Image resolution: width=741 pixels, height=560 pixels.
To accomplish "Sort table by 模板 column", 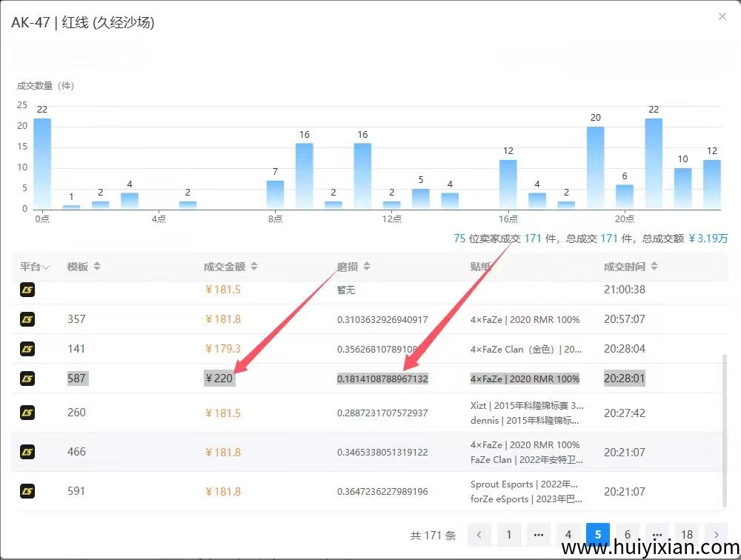I will [x=96, y=267].
